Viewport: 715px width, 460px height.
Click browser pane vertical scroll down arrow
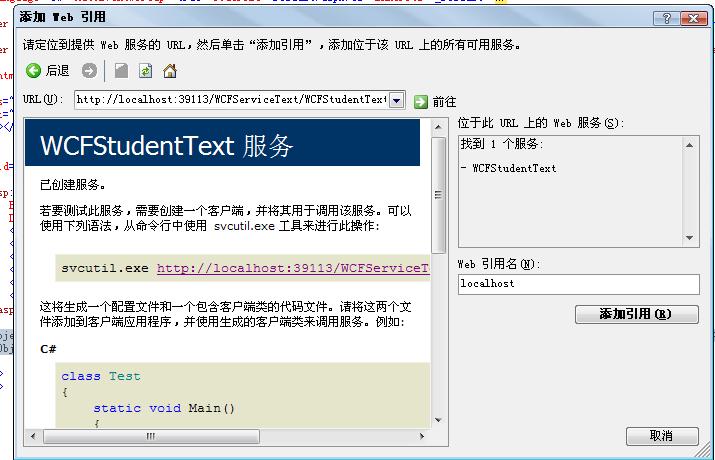click(438, 420)
